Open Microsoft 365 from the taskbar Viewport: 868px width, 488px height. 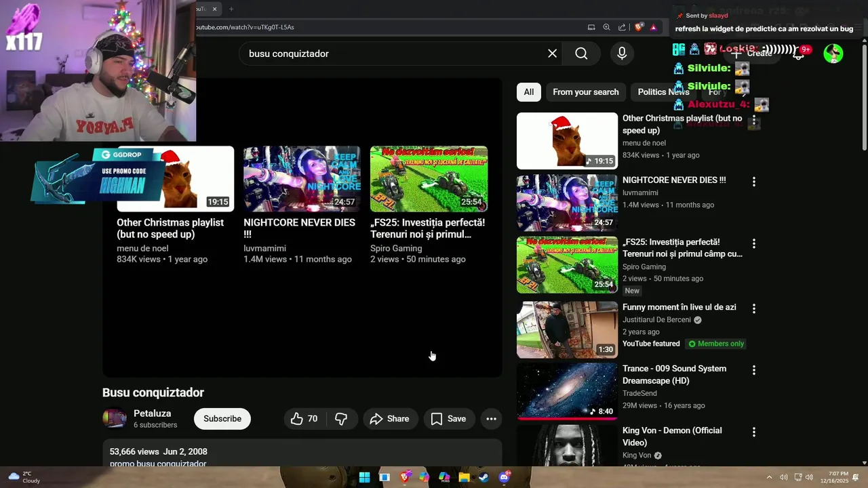444,477
